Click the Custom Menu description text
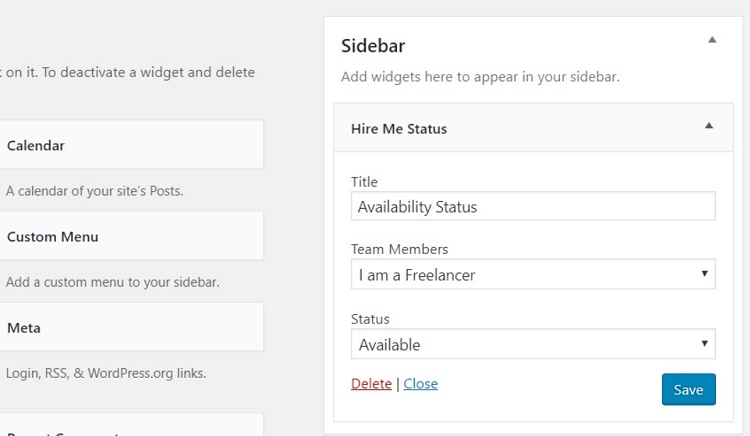This screenshot has height=436, width=750. click(112, 282)
